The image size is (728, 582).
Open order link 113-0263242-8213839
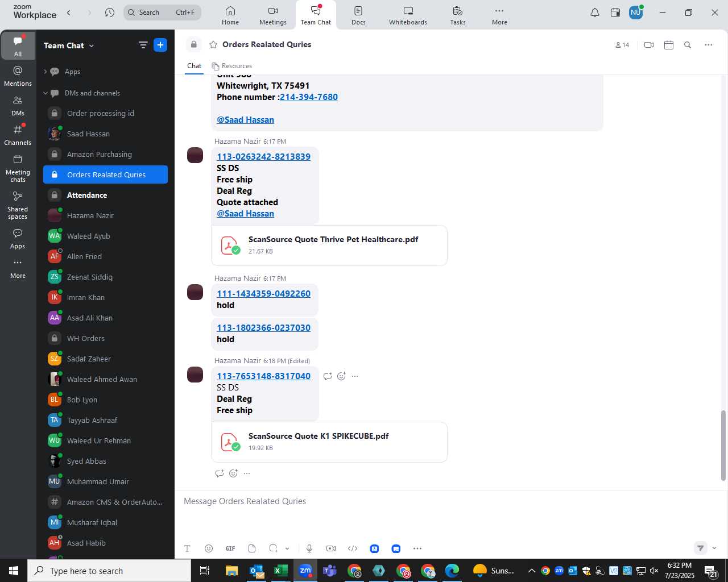[x=263, y=157]
